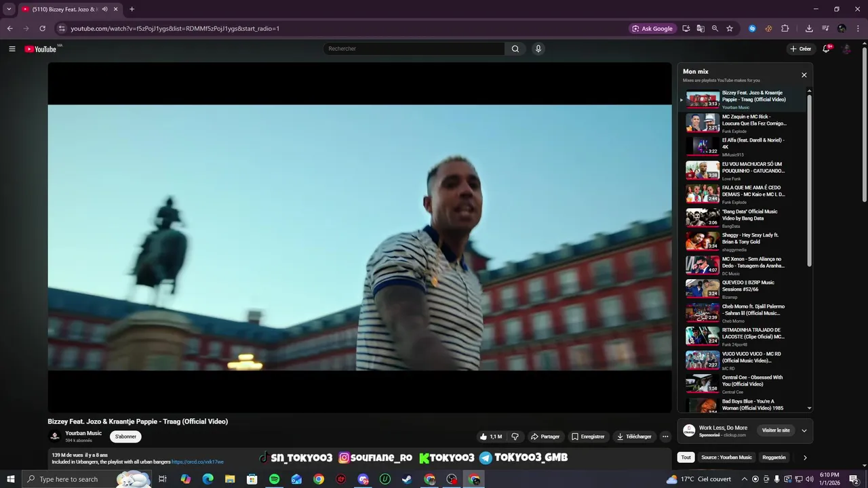Image resolution: width=868 pixels, height=488 pixels.
Task: Bookmark this page with the star
Action: click(730, 28)
